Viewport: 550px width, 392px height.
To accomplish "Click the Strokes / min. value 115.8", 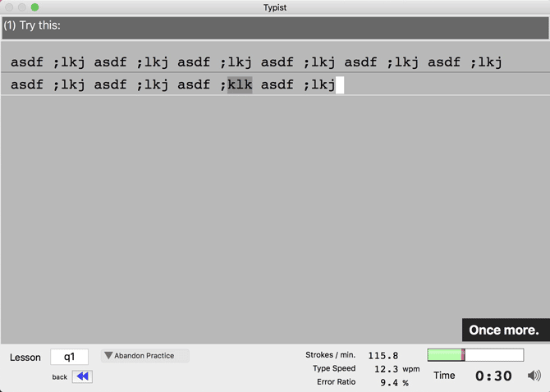I will [x=383, y=356].
